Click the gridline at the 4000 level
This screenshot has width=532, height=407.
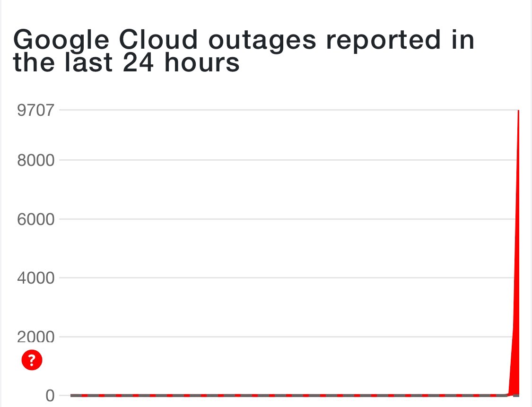coord(287,278)
